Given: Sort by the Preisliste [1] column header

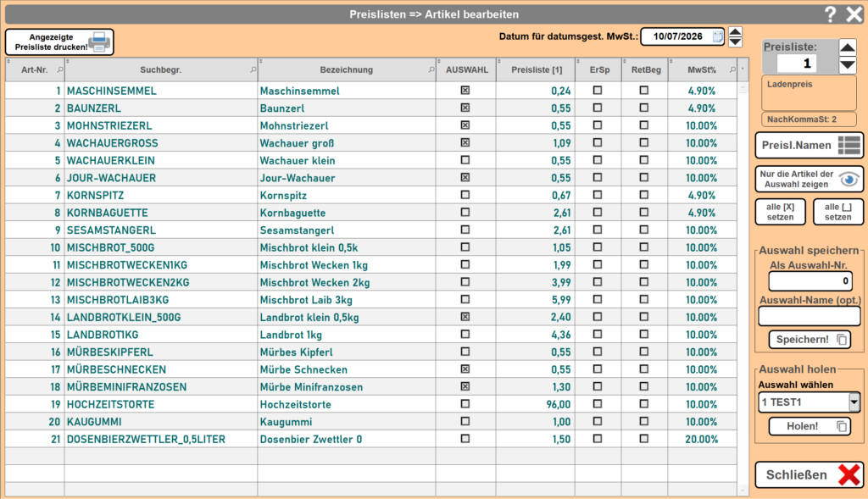Looking at the screenshot, I should pos(536,69).
